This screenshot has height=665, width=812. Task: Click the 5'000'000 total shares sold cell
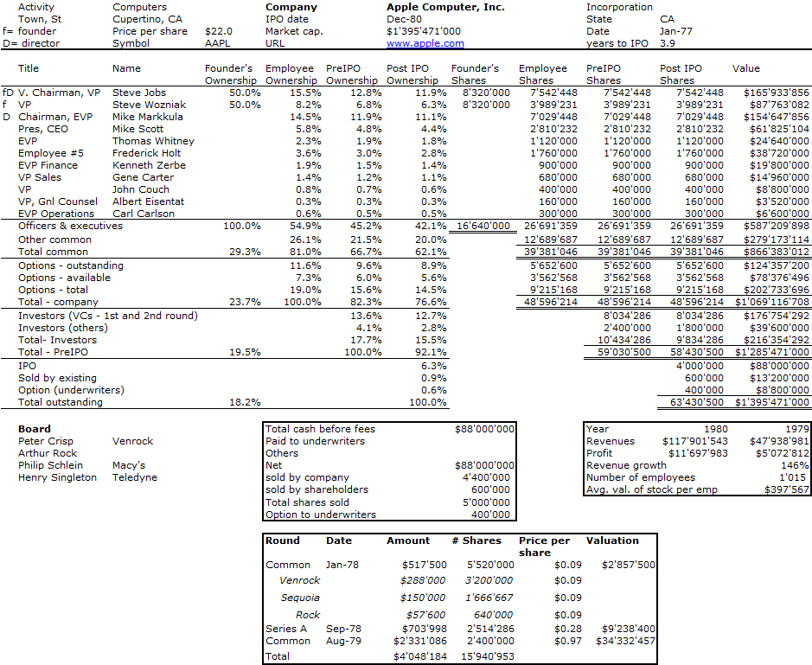click(486, 502)
